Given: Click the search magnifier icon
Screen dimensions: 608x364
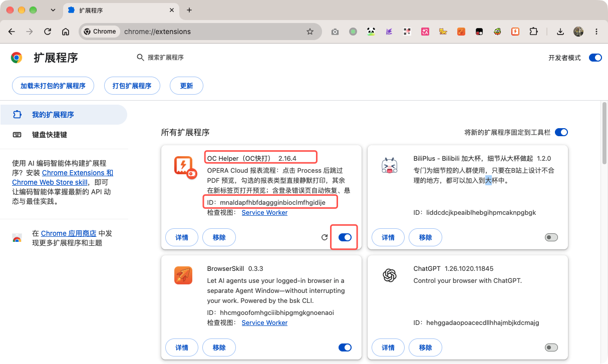Looking at the screenshot, I should click(x=141, y=58).
